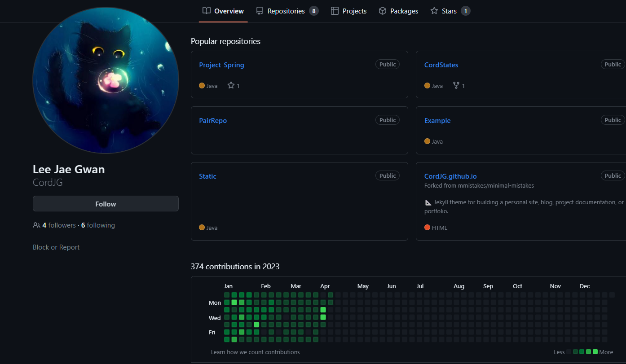Follow user CordJG
This screenshot has height=364, width=626.
106,204
